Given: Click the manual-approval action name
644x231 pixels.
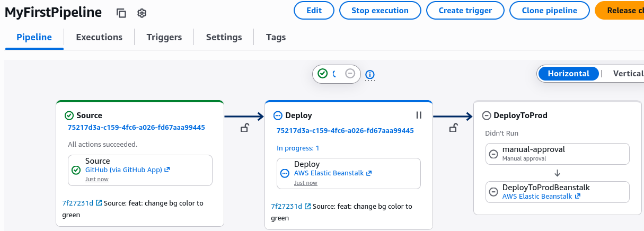Looking at the screenshot, I should (x=534, y=149).
